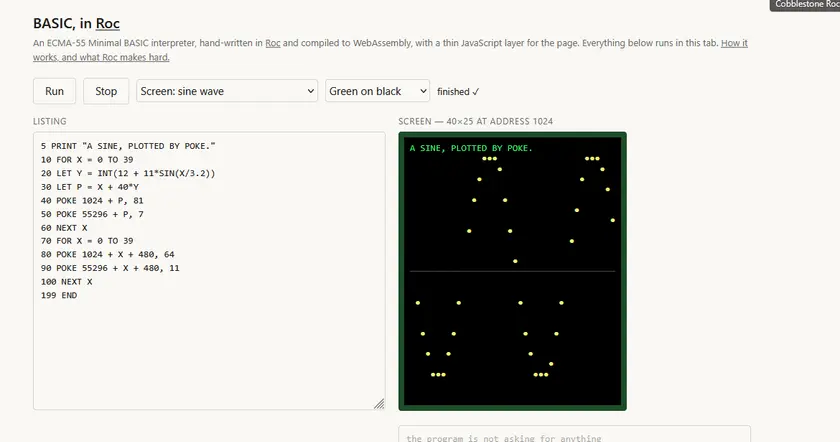Click line '50 POKE 55296 + P, 7'
The image size is (840, 442).
click(92, 214)
